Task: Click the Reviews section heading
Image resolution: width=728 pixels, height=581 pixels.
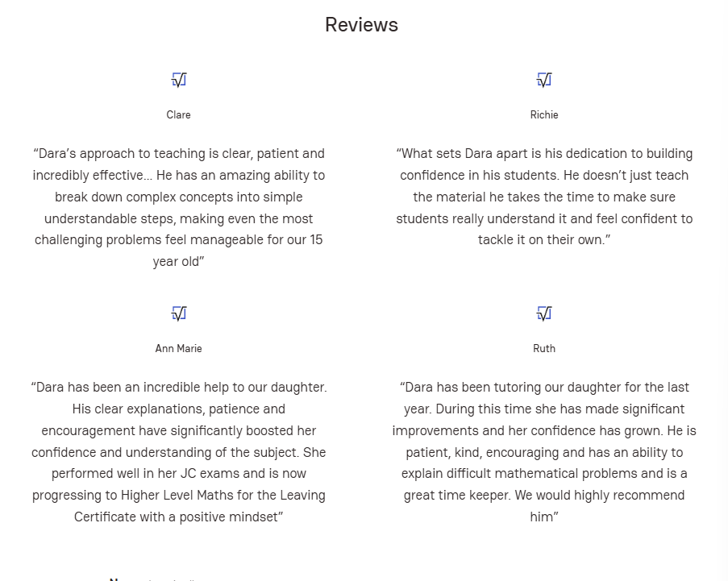Action: (361, 25)
